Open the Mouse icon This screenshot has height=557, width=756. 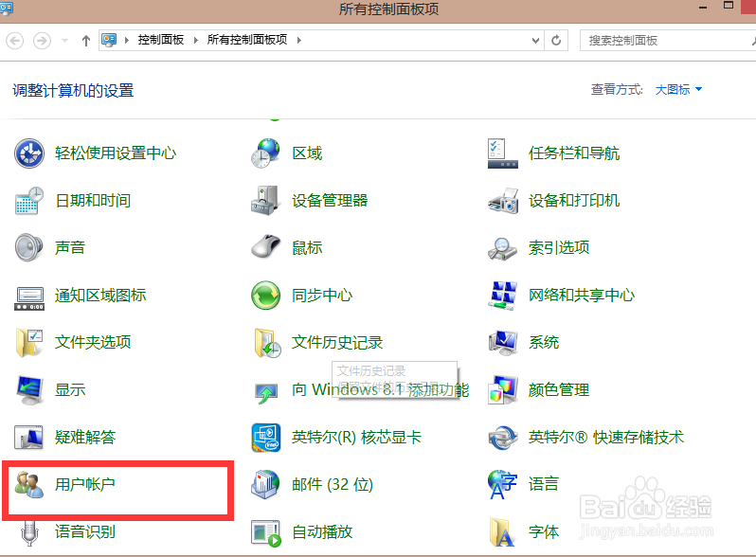tap(265, 247)
